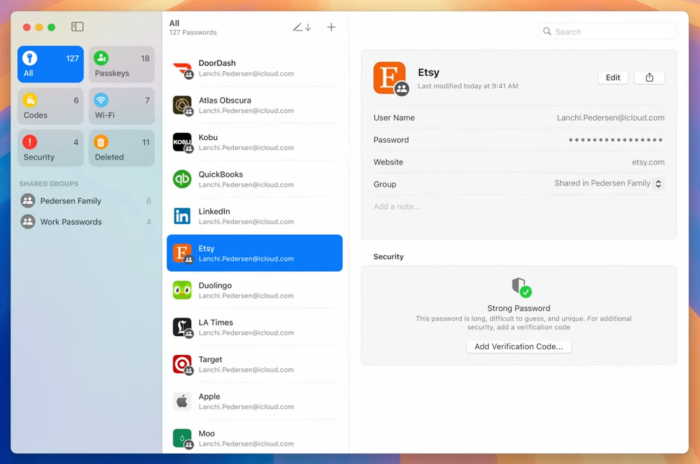Viewport: 700px width, 464px height.
Task: Click the Add a note field
Action: 396,206
